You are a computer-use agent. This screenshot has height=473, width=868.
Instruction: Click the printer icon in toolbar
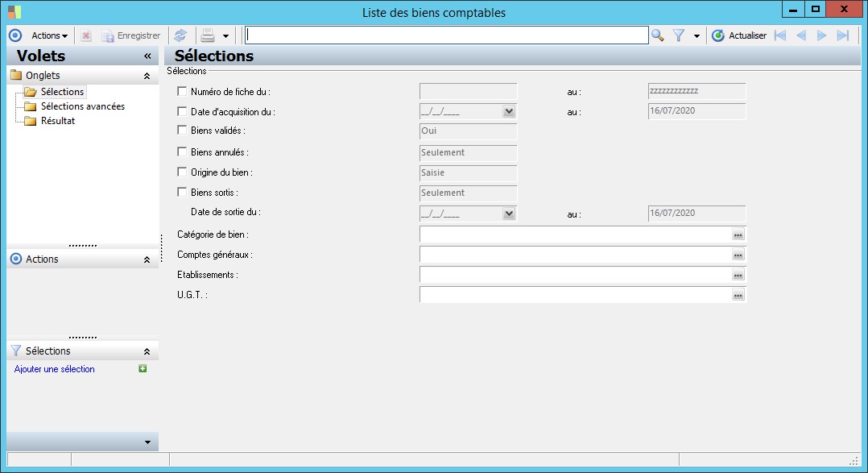tap(208, 35)
